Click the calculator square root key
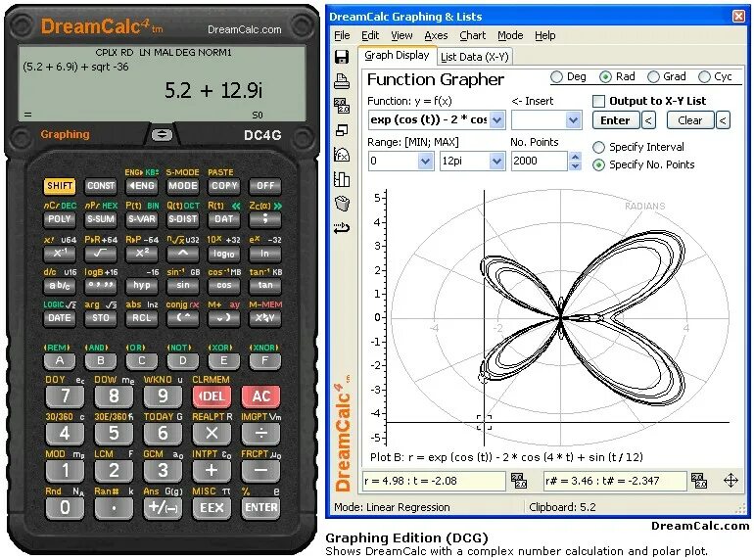 pyautogui.click(x=101, y=253)
